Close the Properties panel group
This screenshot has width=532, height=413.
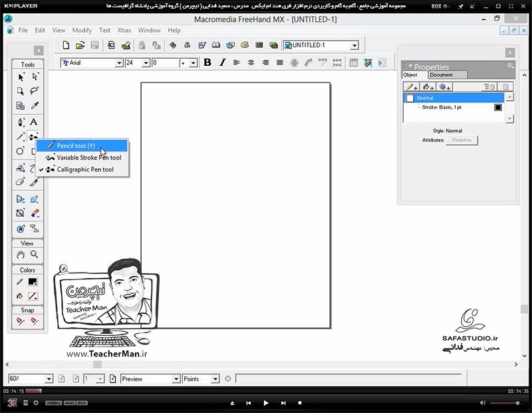point(510,53)
